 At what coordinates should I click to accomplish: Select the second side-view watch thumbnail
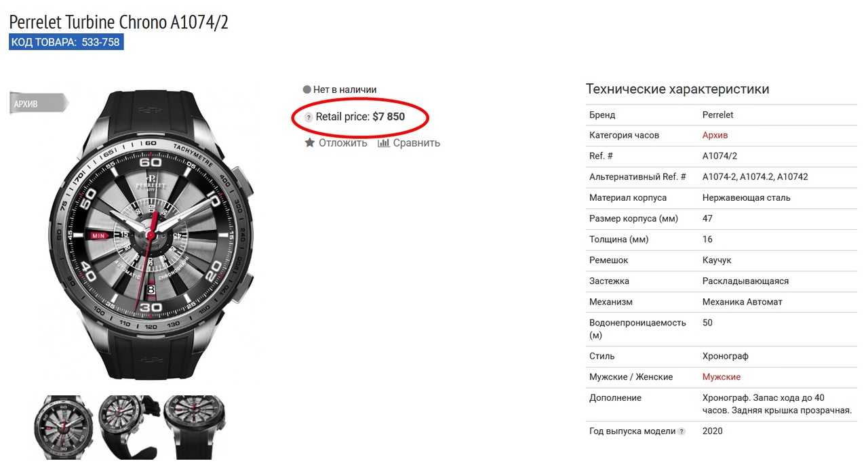(x=128, y=428)
